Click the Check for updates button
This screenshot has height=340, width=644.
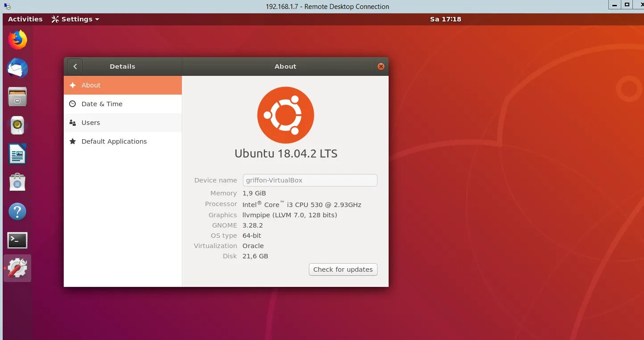tap(343, 270)
